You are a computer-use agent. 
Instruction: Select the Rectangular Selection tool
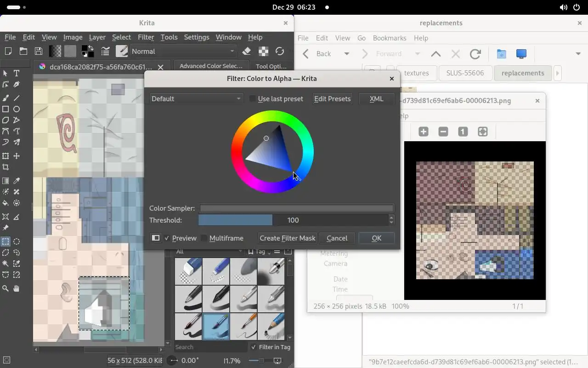click(x=6, y=241)
